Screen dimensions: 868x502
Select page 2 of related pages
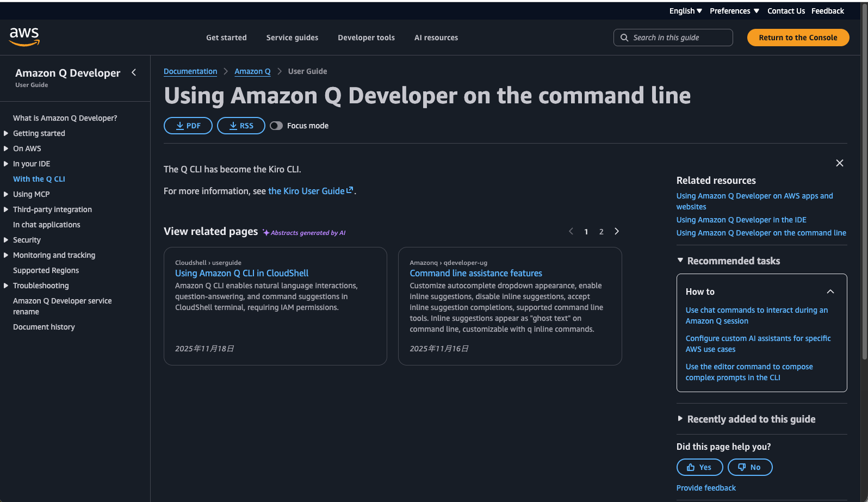[602, 232]
